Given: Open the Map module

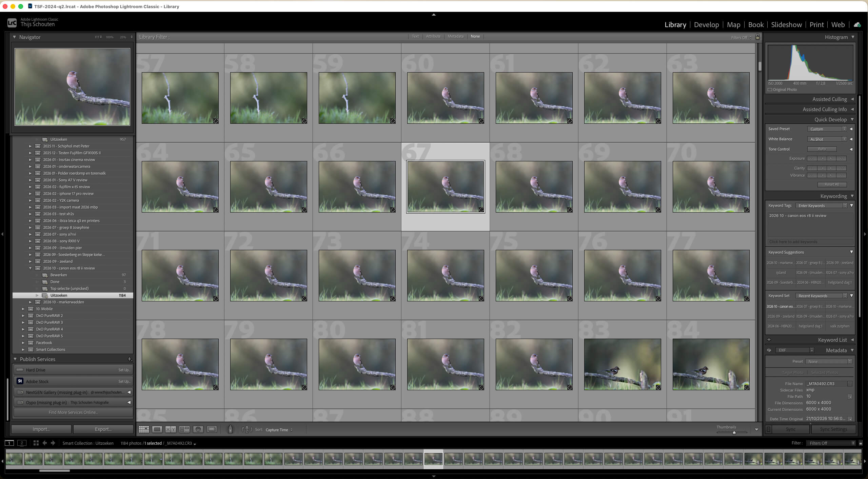Looking at the screenshot, I should coord(733,25).
